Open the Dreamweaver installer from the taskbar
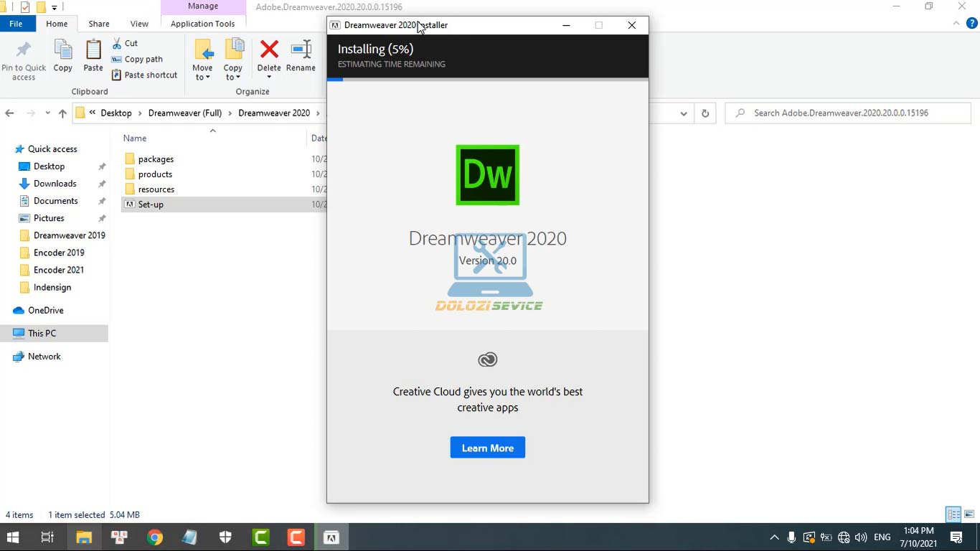The image size is (980, 551). coord(331,536)
